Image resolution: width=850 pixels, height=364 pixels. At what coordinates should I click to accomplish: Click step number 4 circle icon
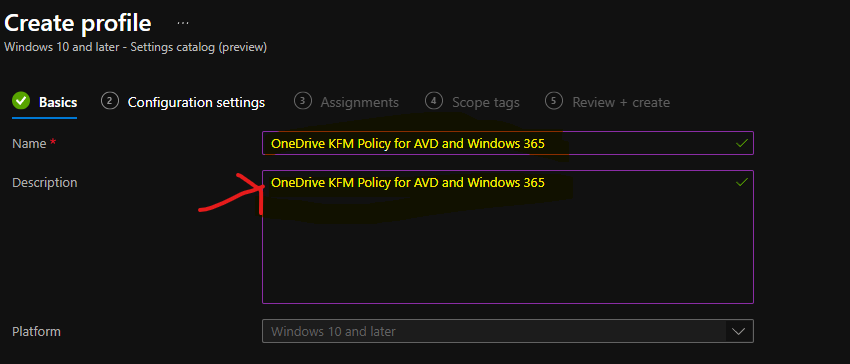tap(434, 101)
